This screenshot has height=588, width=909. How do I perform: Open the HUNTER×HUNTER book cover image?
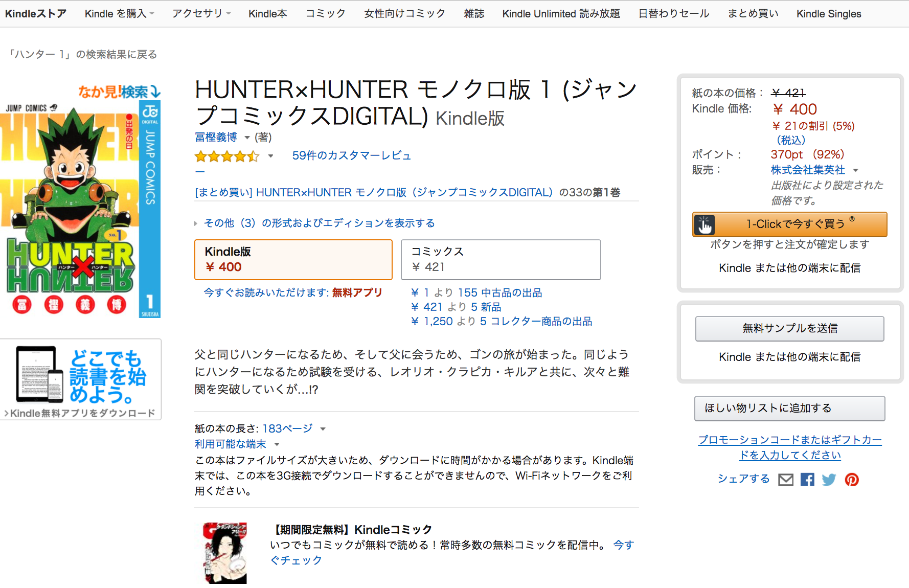(x=80, y=209)
